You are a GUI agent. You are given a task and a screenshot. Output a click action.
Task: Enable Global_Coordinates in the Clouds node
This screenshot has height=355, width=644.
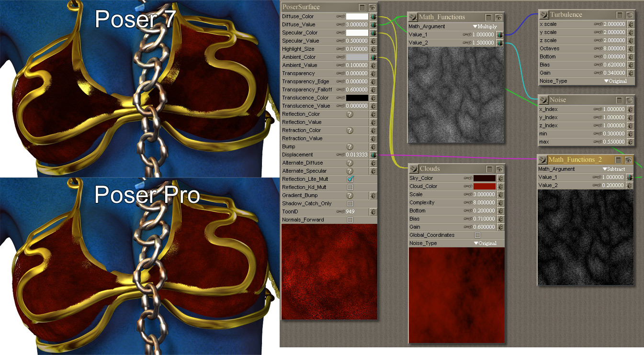pos(477,235)
